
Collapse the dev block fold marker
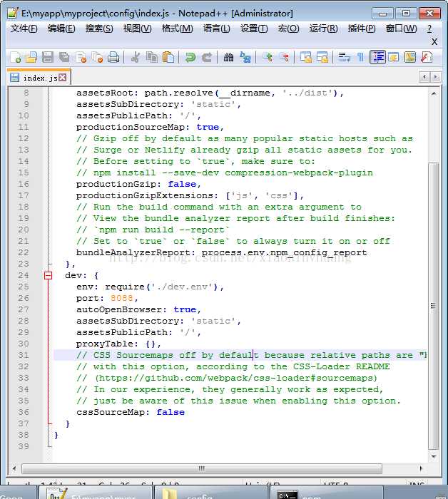tap(48, 276)
